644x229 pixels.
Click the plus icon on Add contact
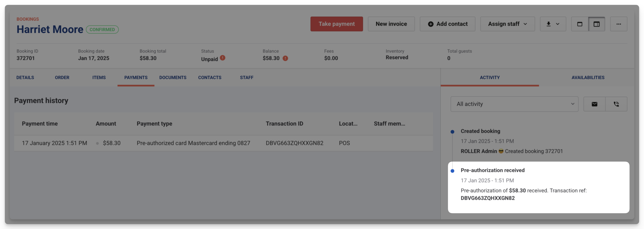(x=430, y=24)
